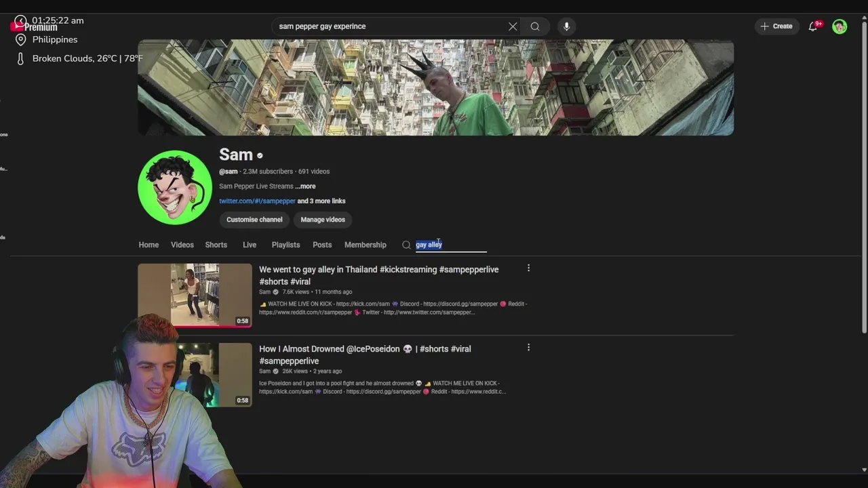Open the Membership tab
868x488 pixels.
(365, 245)
